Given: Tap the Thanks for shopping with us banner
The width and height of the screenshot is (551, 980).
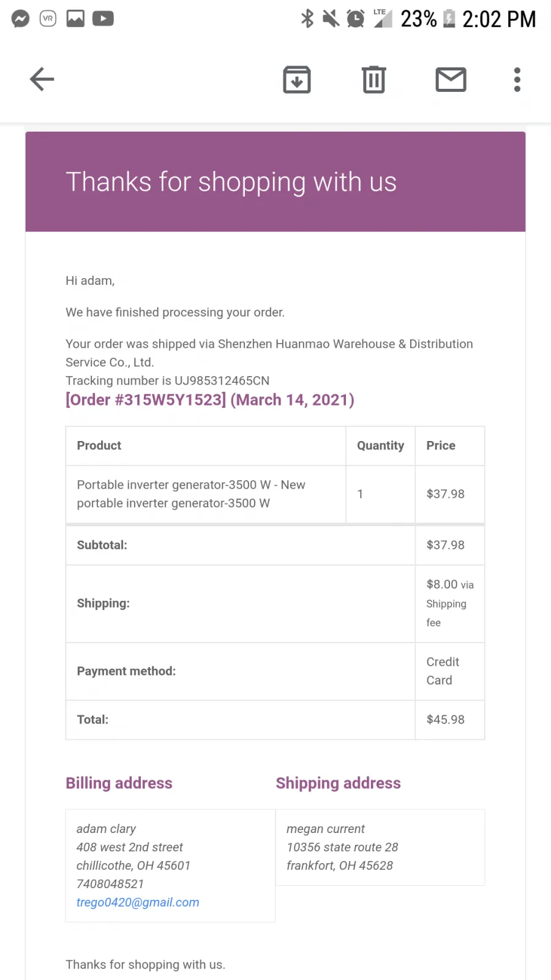Looking at the screenshot, I should [275, 182].
